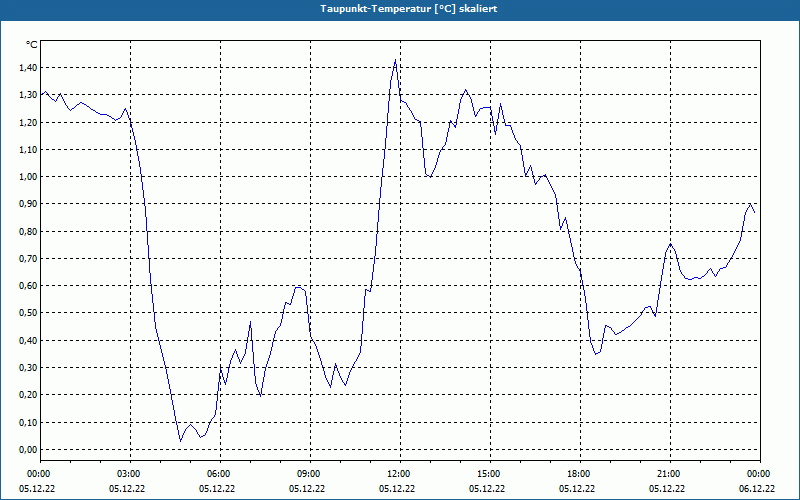The height and width of the screenshot is (500, 800).
Task: Click the 1,40 y-axis value
Action: (27, 67)
